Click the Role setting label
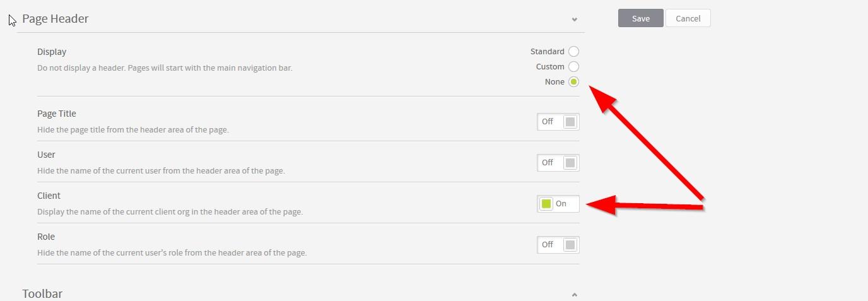The height and width of the screenshot is (301, 868). click(46, 237)
